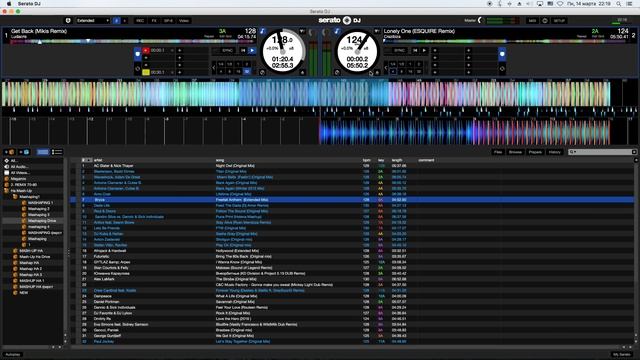Shift deck 2 auto loop sizes left

tap(386, 68)
